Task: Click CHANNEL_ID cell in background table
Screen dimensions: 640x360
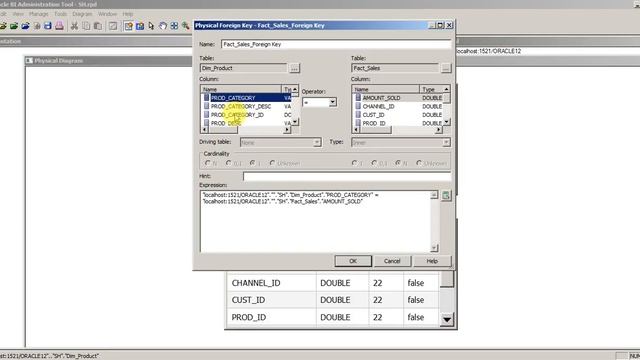Action: 271,283
